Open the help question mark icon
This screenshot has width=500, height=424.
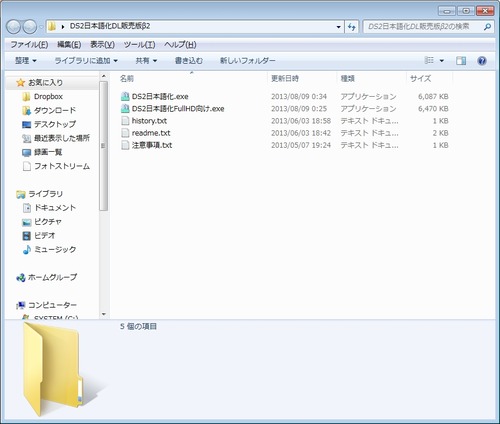(x=482, y=61)
